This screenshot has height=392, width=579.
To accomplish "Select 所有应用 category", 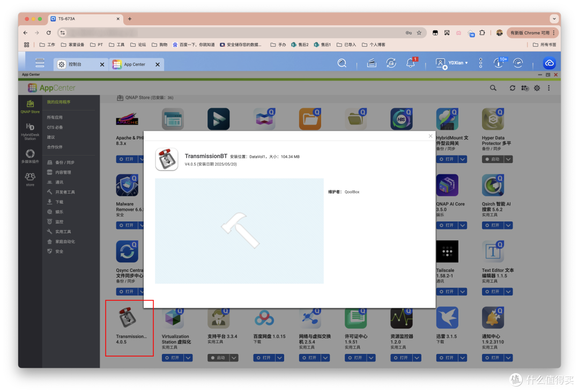I will tap(55, 117).
